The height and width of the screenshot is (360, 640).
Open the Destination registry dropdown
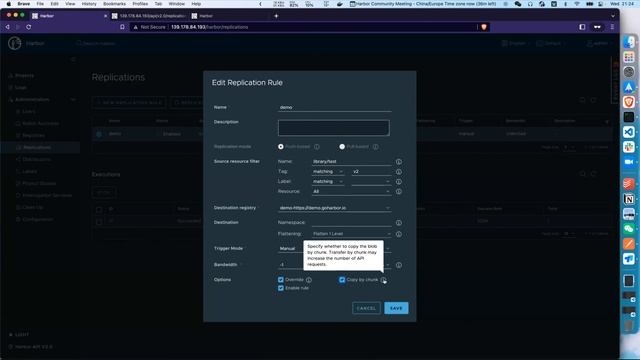pos(335,208)
